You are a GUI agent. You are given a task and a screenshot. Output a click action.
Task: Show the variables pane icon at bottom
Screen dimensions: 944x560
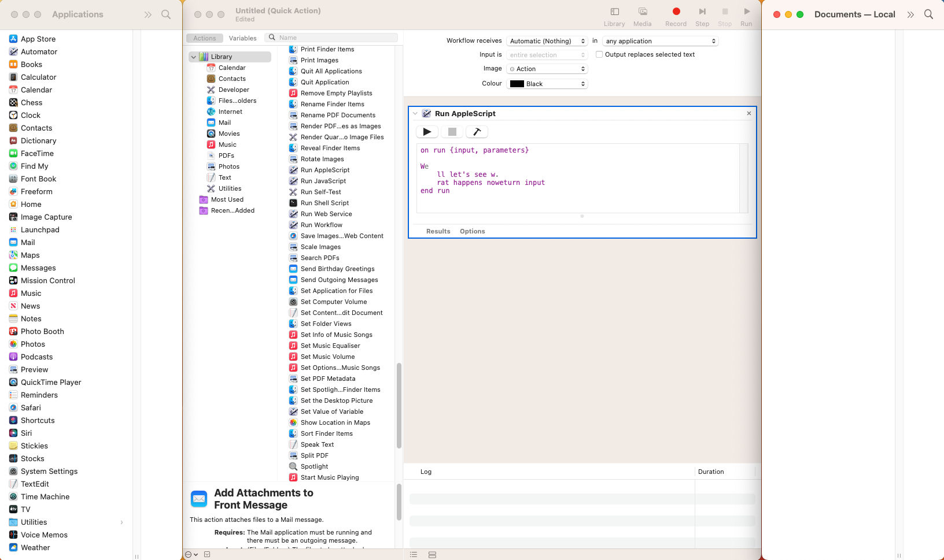coord(432,555)
